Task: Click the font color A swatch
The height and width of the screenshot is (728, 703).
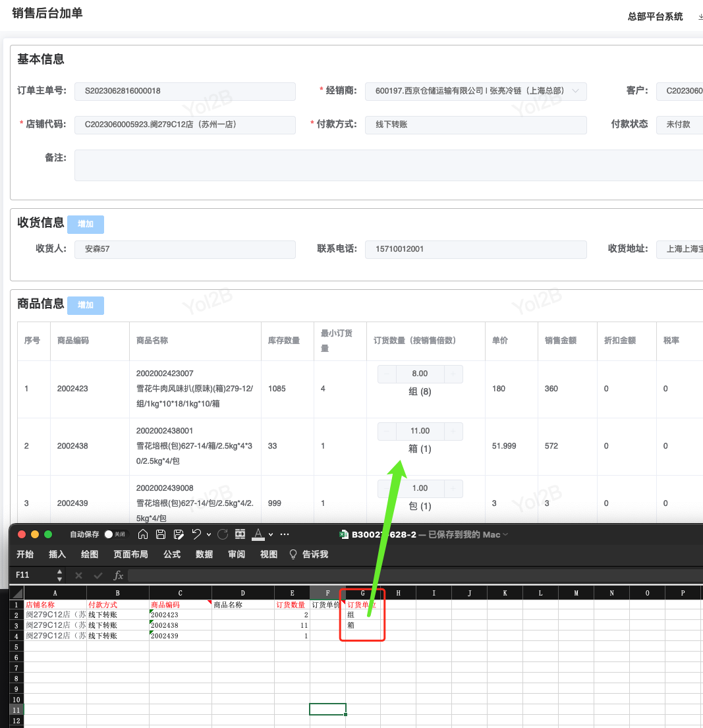Action: coord(258,534)
